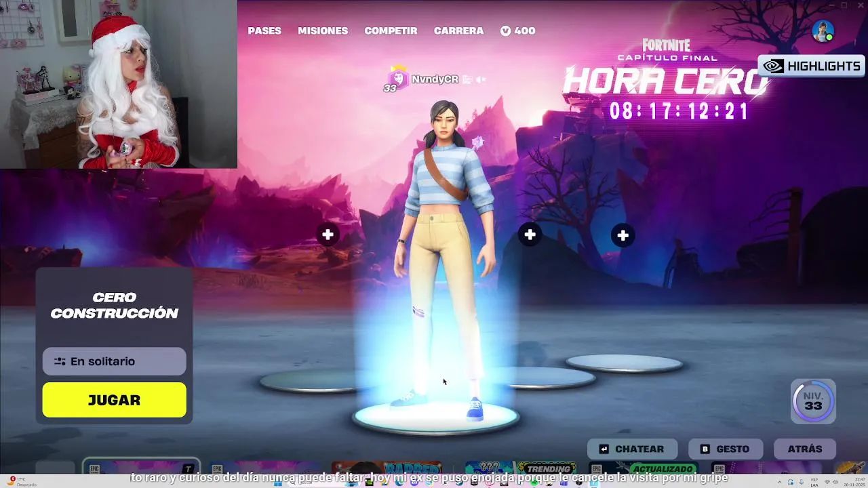Image resolution: width=868 pixels, height=488 pixels.
Task: Invite a friend with the middle plus slot
Action: [530, 235]
